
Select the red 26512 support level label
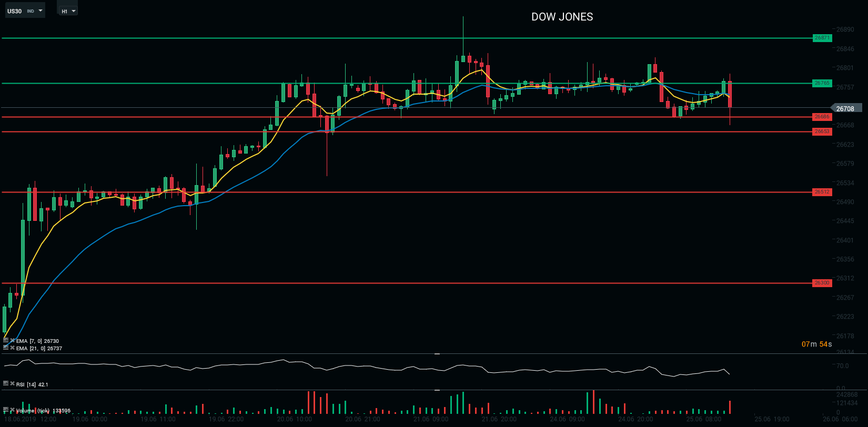(822, 192)
